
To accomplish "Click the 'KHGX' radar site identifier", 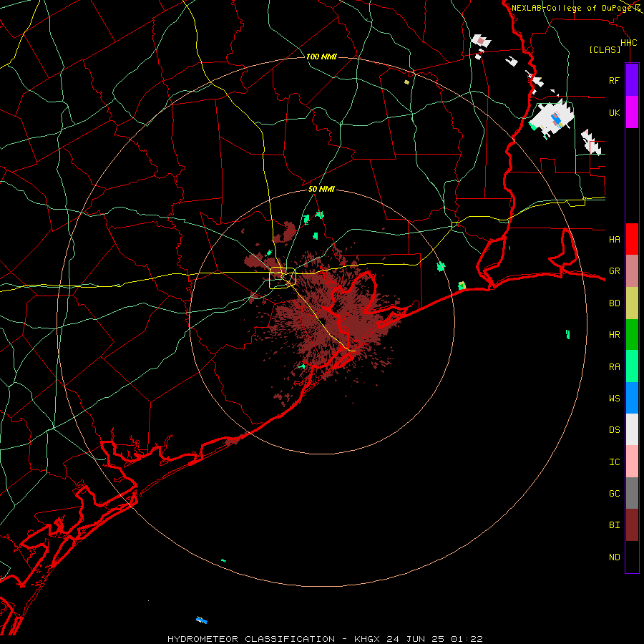I will pos(367,639).
